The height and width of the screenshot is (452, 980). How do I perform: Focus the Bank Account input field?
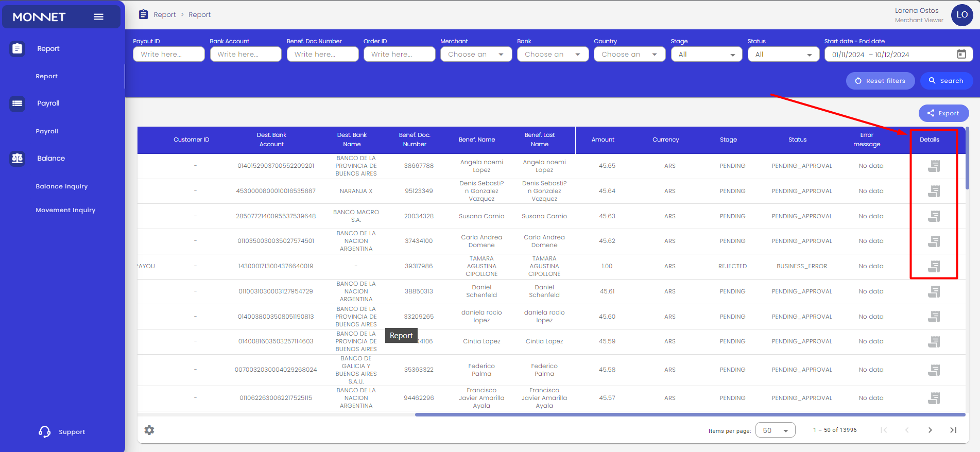[x=246, y=54]
